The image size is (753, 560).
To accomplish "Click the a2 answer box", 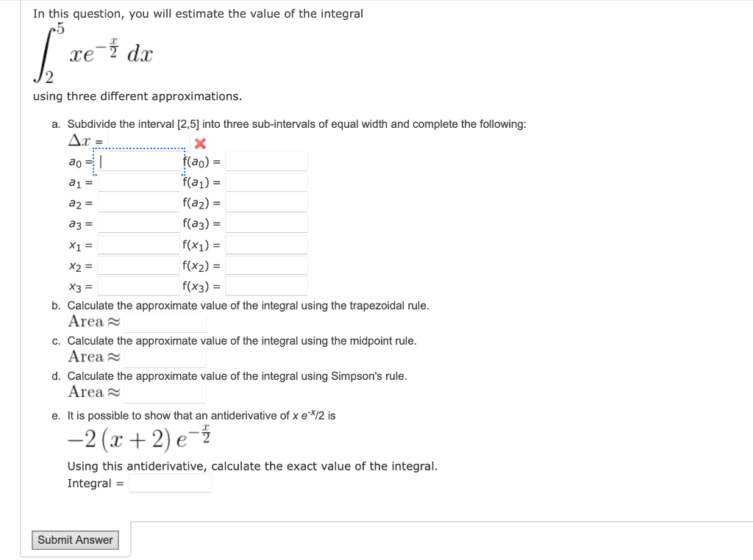I will (x=140, y=202).
